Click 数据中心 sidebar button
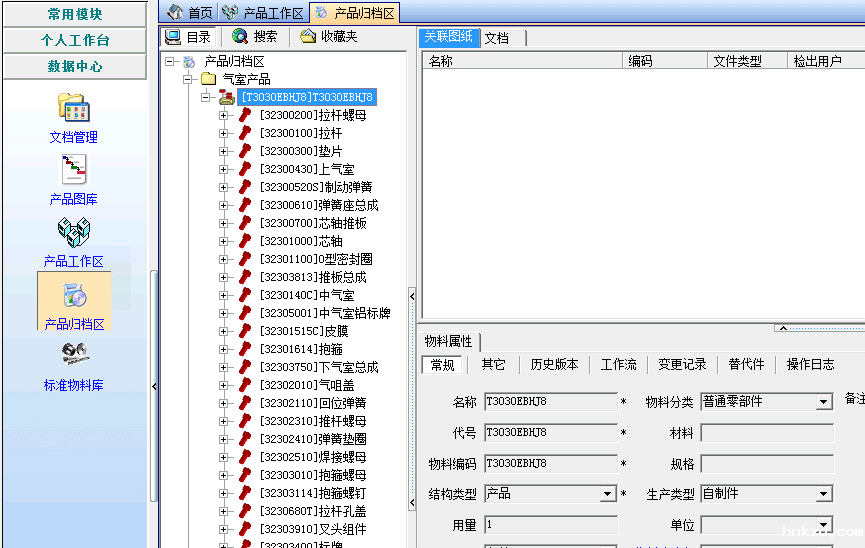 pos(75,66)
